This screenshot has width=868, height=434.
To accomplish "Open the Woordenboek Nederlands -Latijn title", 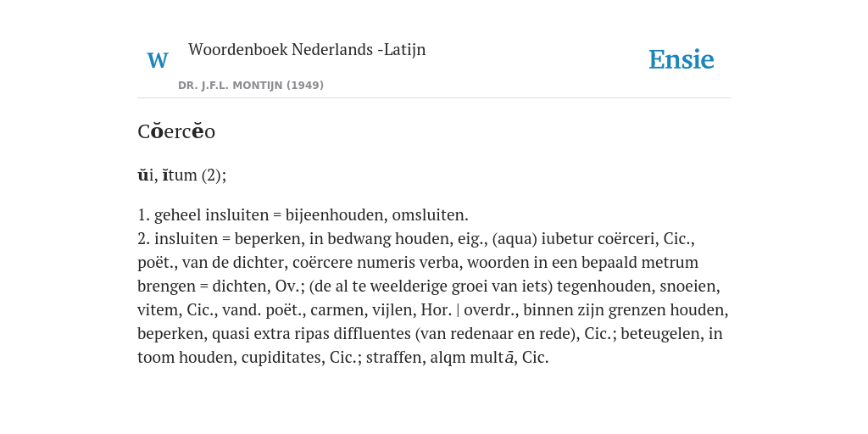I will 307,50.
